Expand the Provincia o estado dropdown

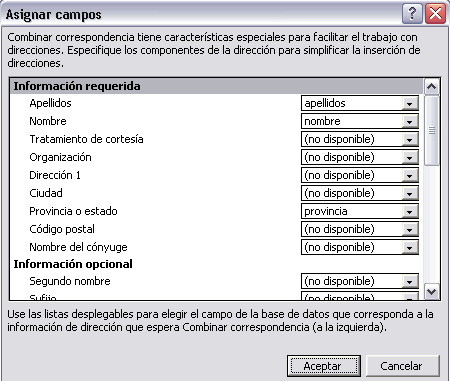409,211
